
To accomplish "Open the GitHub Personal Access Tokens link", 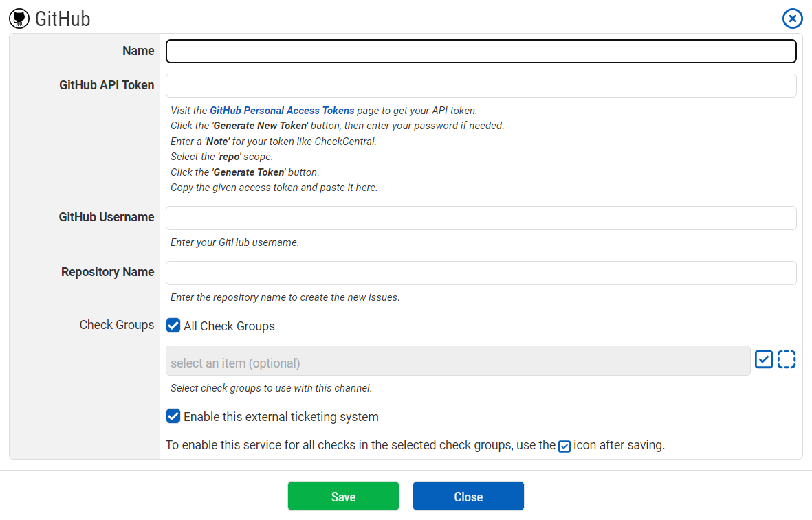I will [282, 110].
